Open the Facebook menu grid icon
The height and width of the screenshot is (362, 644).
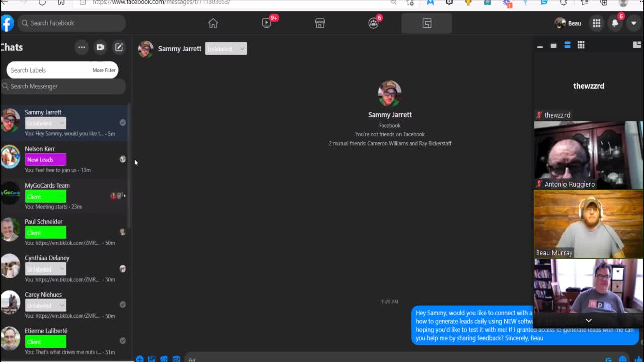(x=596, y=23)
